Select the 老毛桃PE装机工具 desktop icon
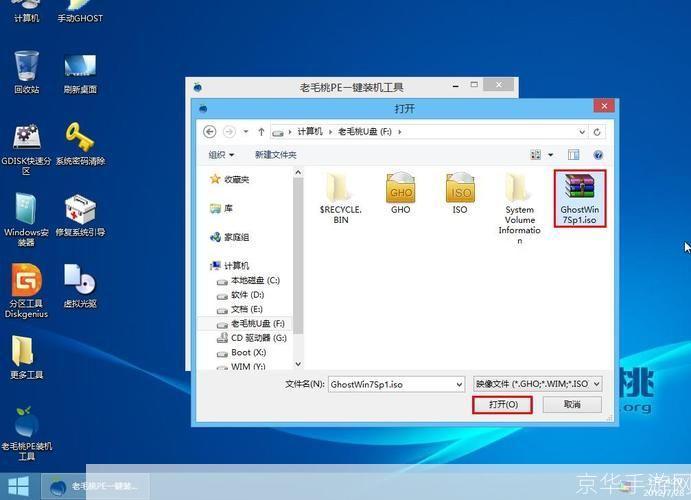 (x=26, y=434)
